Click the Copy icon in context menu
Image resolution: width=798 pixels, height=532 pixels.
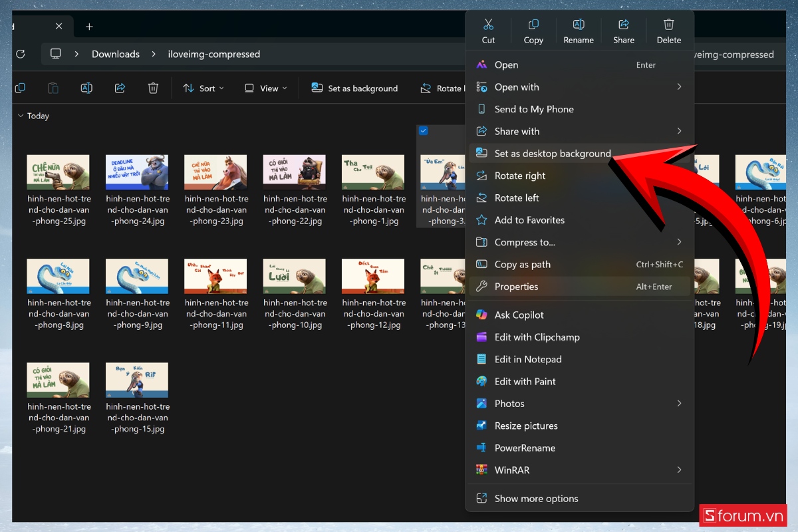coord(533,31)
